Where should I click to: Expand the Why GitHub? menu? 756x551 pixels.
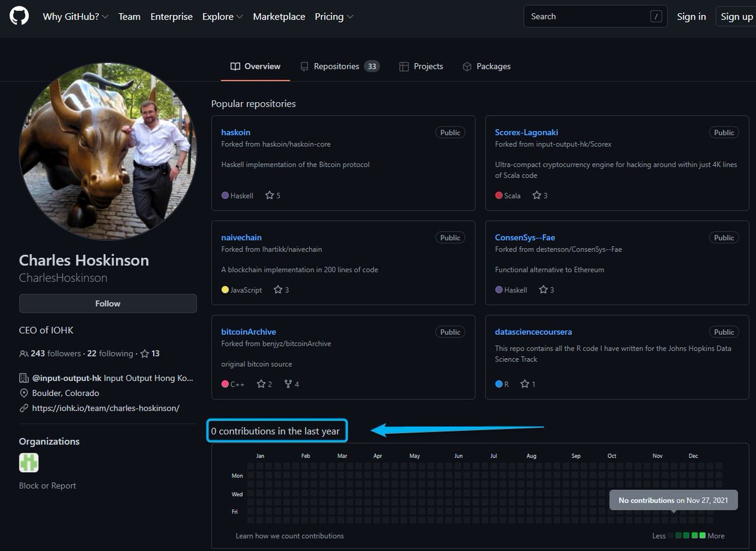click(76, 16)
